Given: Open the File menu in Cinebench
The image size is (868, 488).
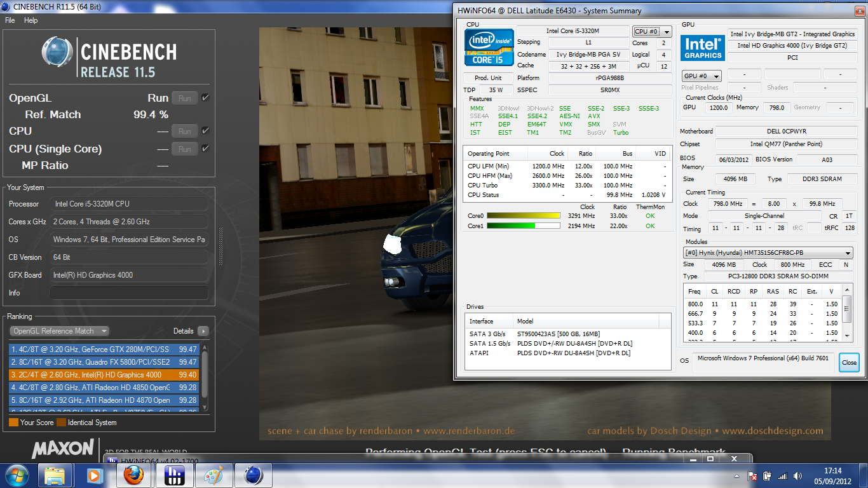Looking at the screenshot, I should (x=10, y=20).
